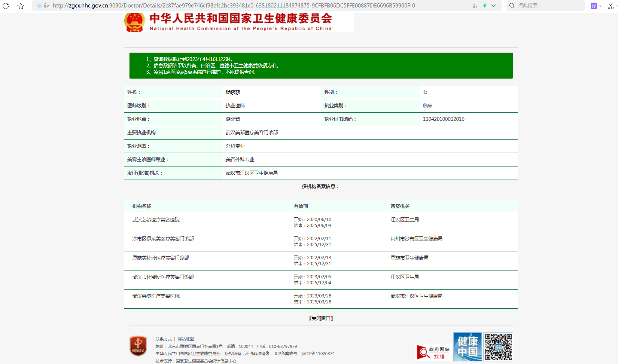Expand the translate extension dropdown arrow

pos(600,6)
